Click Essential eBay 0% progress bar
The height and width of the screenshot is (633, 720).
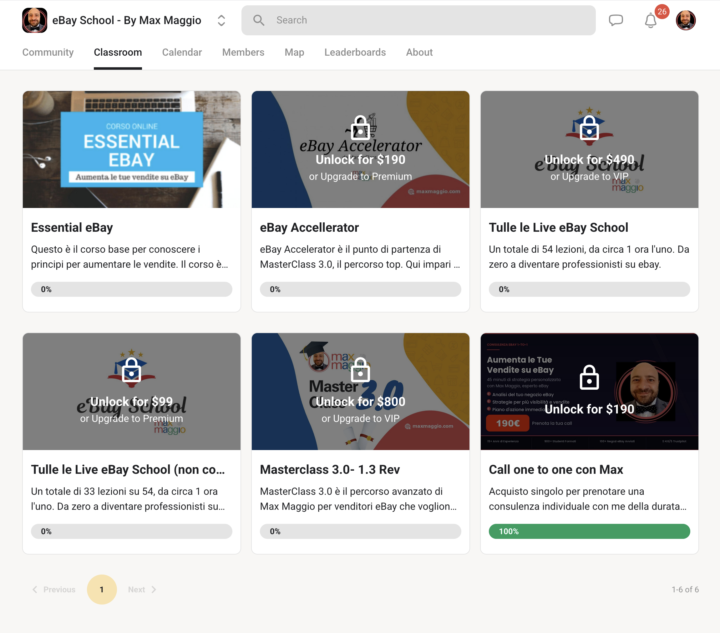(x=131, y=289)
